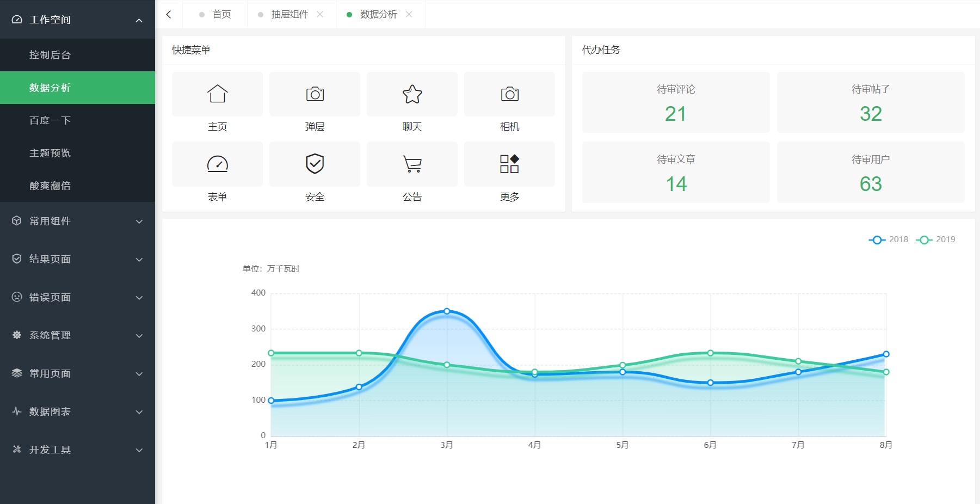This screenshot has height=504, width=980.
Task: Open the 待审评论 card showing 21
Action: point(676,102)
